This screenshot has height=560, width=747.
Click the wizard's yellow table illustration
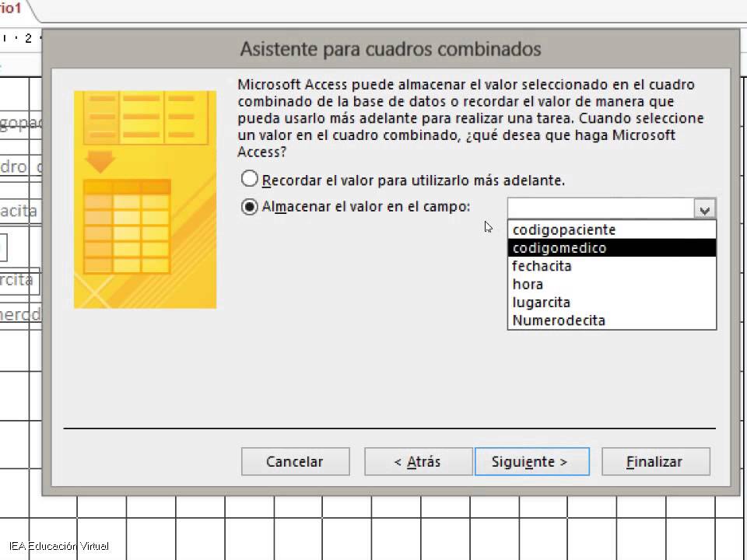coord(145,200)
